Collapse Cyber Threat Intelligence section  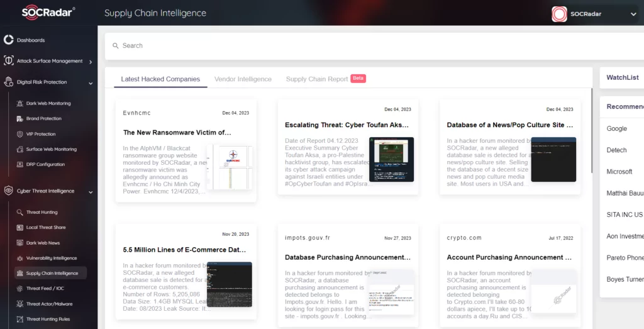pyautogui.click(x=91, y=192)
